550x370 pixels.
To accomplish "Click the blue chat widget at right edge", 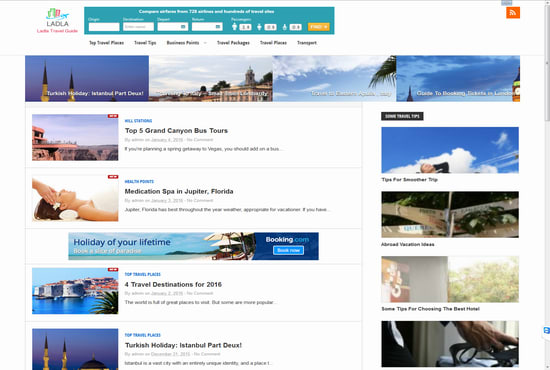I will point(546,331).
